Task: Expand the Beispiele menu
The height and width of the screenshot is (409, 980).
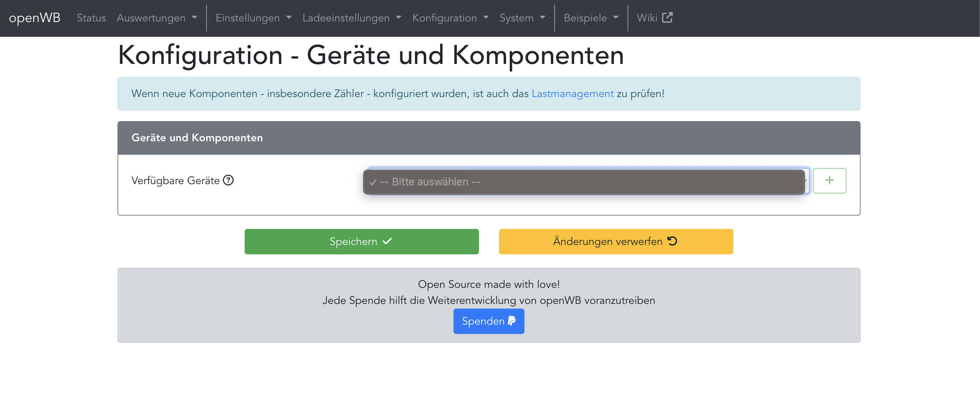Action: pos(591,17)
